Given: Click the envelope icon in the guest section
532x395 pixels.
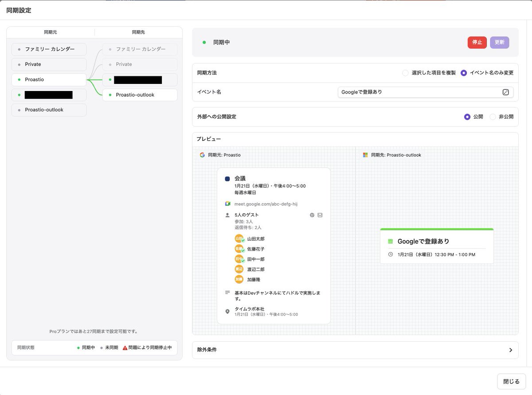Looking at the screenshot, I should (x=320, y=215).
